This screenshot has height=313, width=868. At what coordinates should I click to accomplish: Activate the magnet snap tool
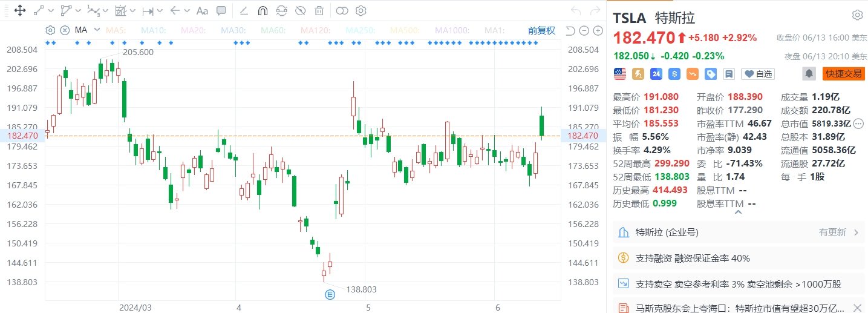[x=262, y=10]
